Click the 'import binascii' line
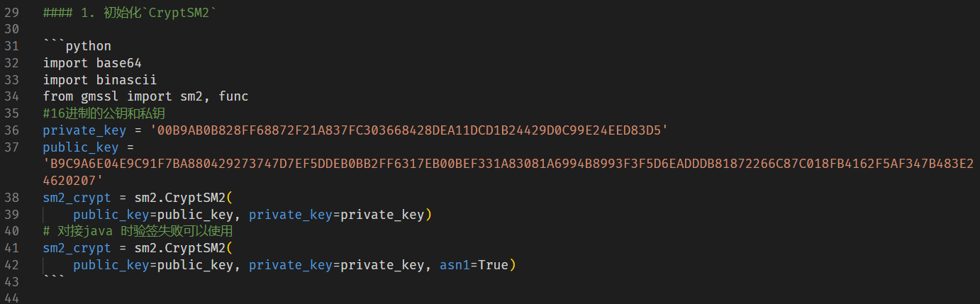 coord(100,80)
